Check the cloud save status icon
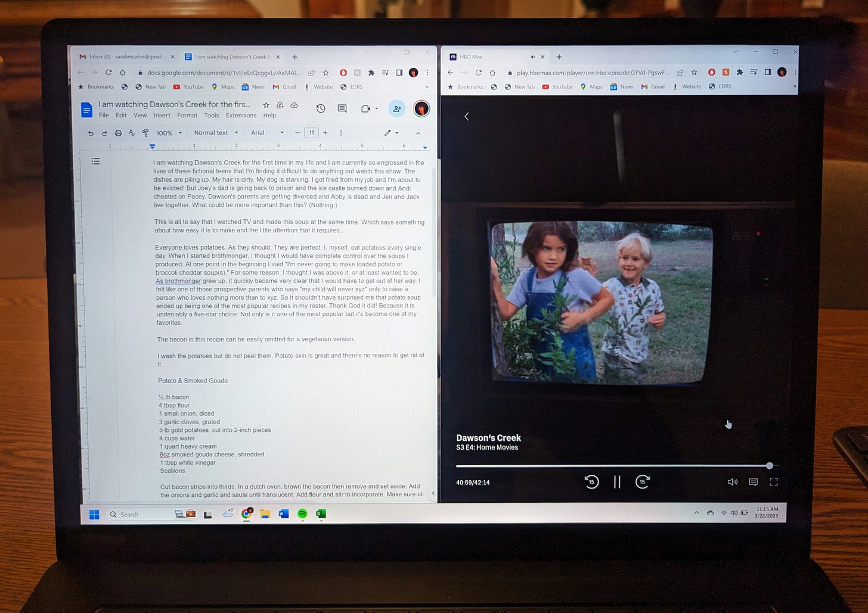868x613 pixels. point(294,105)
